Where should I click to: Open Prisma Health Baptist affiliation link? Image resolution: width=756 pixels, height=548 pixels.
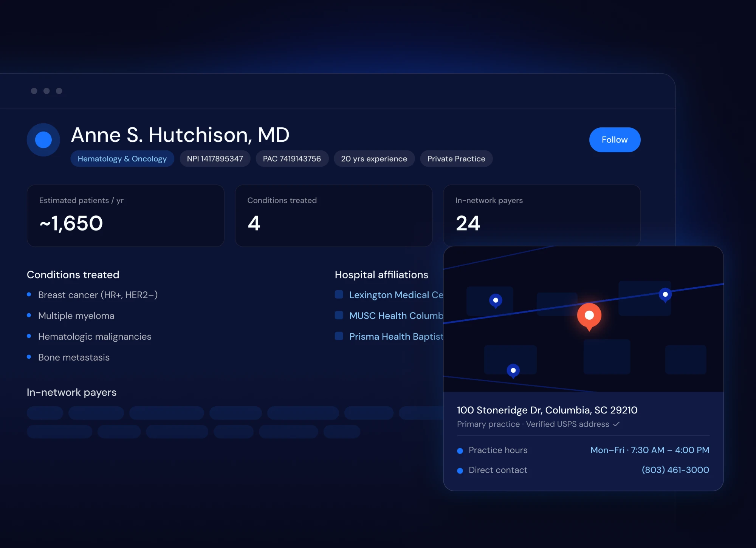pos(396,336)
